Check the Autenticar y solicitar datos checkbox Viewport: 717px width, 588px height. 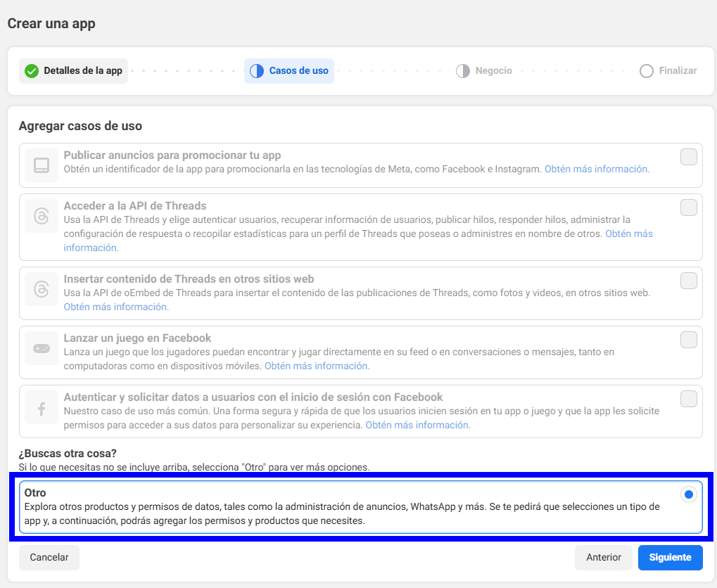[x=688, y=399]
